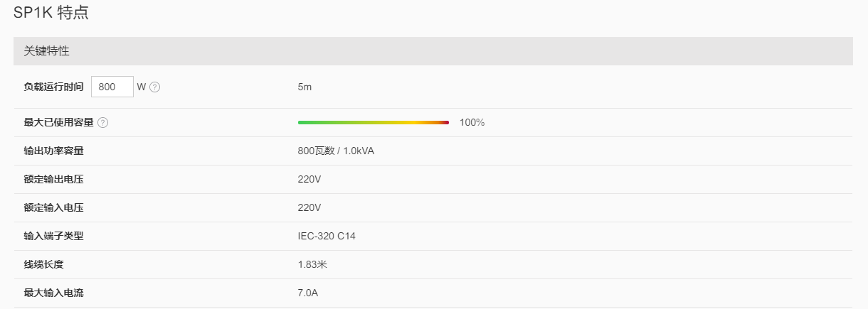Screen dimensions: 868x309
Task: Select the IEC-320 C14 value
Action: coord(327,236)
